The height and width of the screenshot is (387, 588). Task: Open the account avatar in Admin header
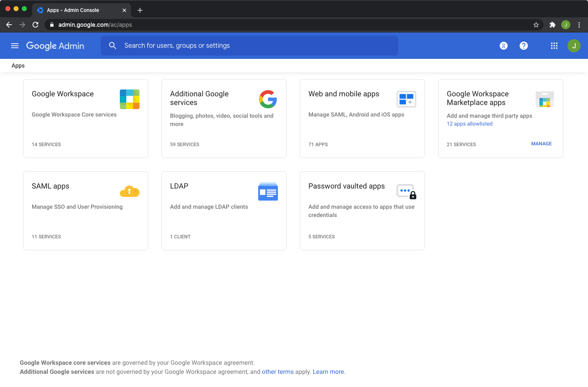coord(574,46)
